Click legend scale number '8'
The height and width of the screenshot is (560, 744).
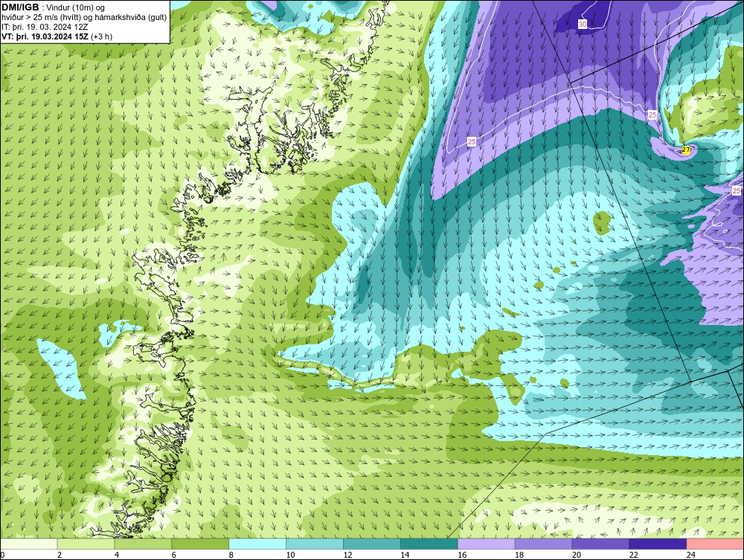point(231,555)
